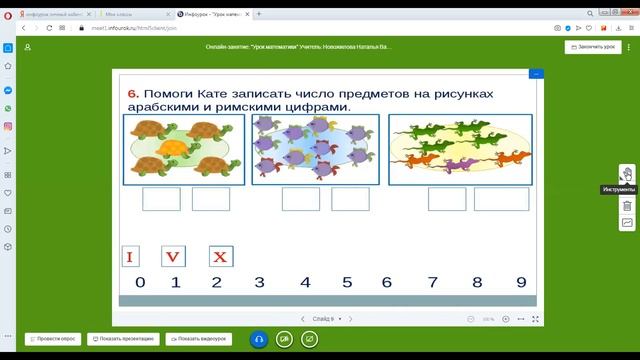Screen dimensions: 640x360
Task: Click the Показать презентацию button
Action: point(123,339)
